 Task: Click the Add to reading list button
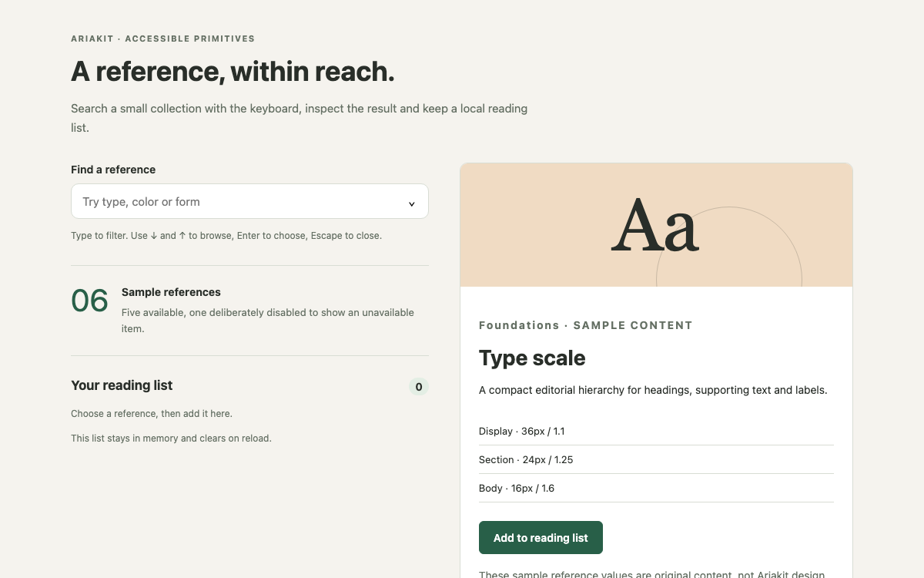click(541, 538)
